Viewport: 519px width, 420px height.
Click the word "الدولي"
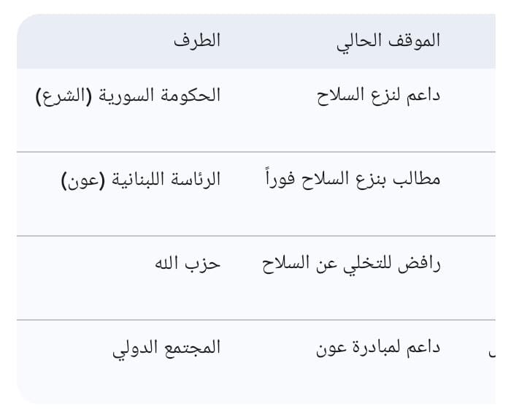[137, 348]
